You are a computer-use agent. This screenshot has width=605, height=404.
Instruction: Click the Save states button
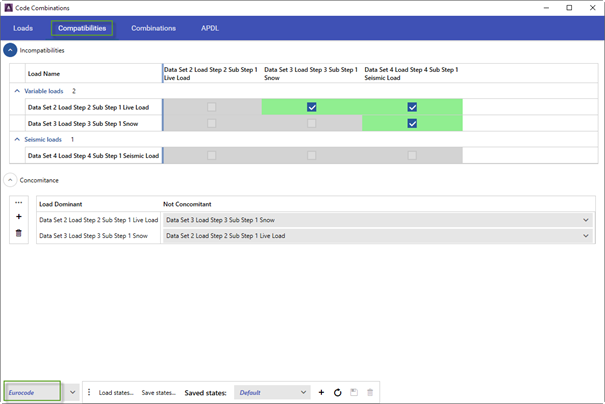click(159, 393)
